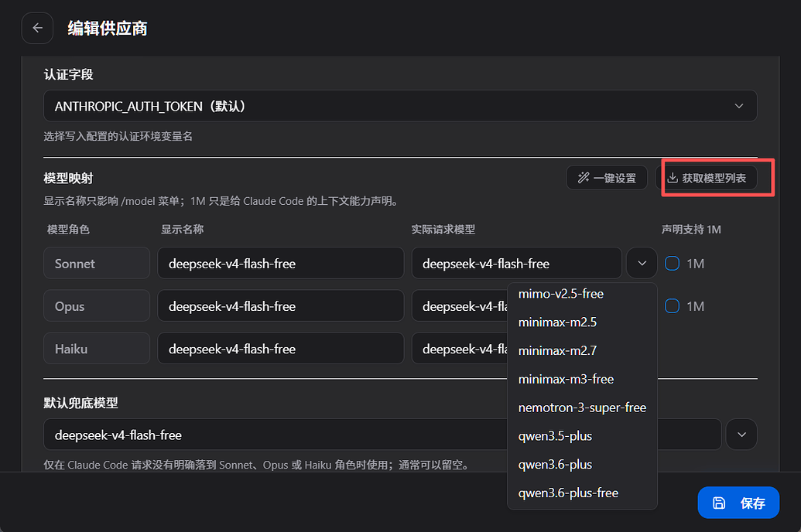Open the 认证字段 ANTHROPIC_AUTH_TOKEN dropdown
Screen dimensions: 801x532
point(400,106)
